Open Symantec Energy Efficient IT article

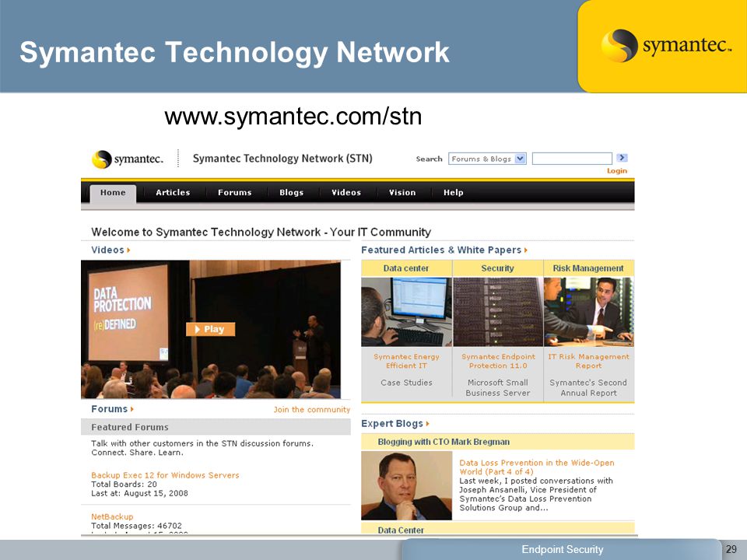tap(406, 362)
